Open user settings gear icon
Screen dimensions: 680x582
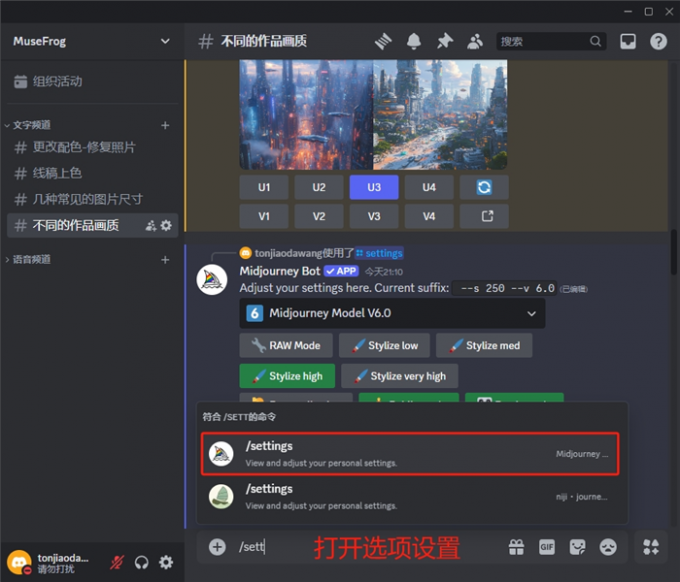click(x=166, y=562)
